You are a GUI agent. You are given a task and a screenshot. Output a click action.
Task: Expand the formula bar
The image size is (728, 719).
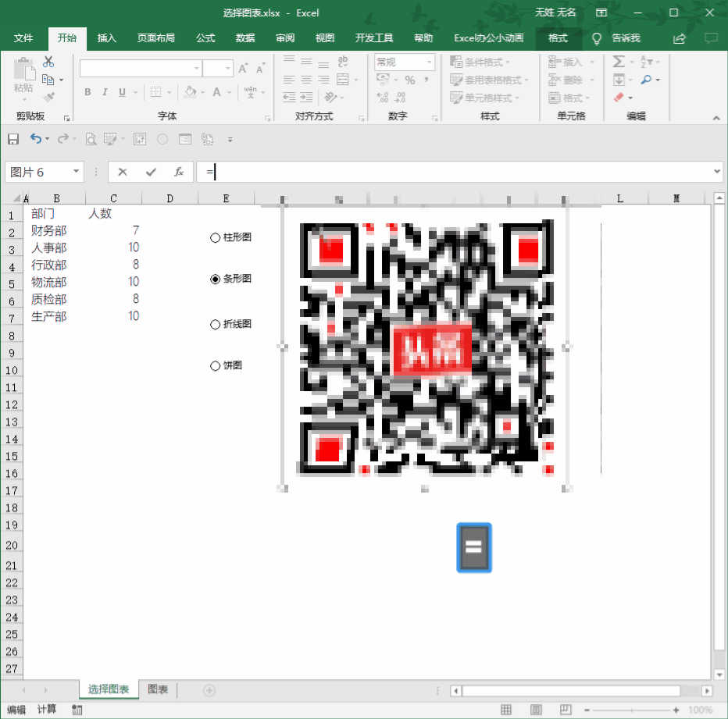717,172
